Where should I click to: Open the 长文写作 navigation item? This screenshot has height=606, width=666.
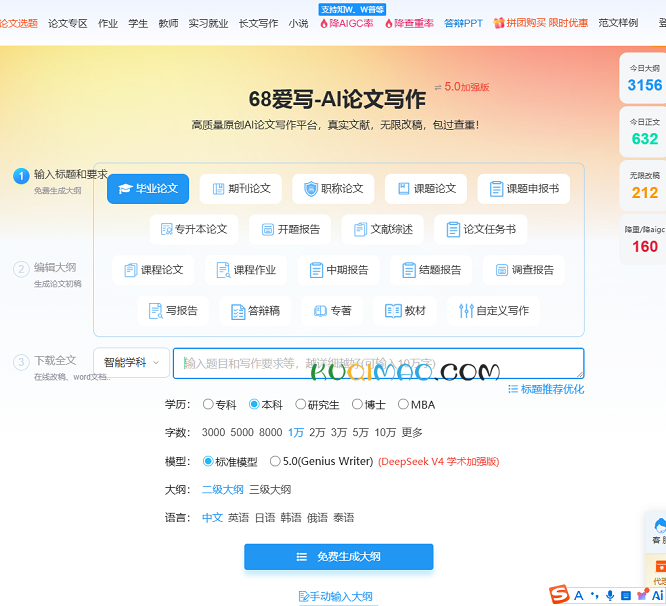pos(258,23)
